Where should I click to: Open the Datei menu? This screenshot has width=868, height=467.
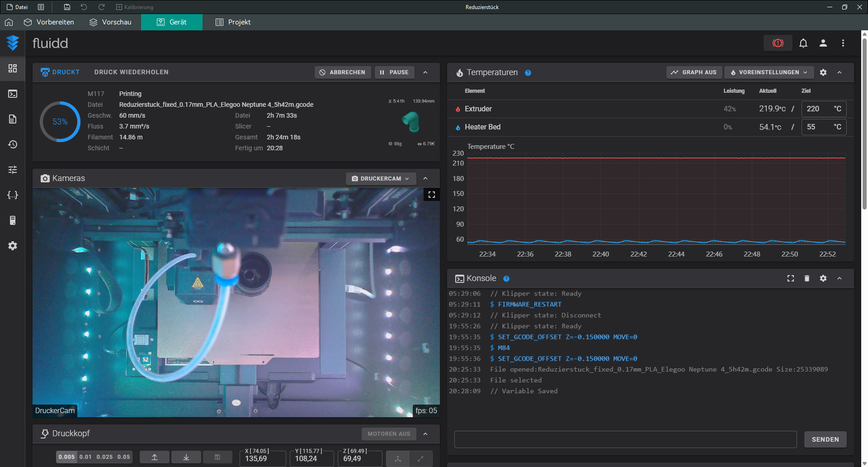[x=17, y=7]
